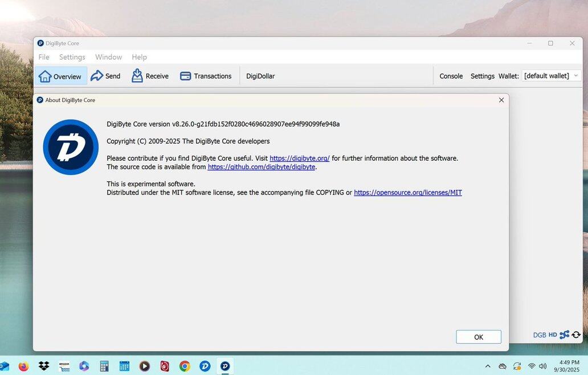Launch Dropbox from the taskbar
The image size is (588, 375).
tap(44, 366)
